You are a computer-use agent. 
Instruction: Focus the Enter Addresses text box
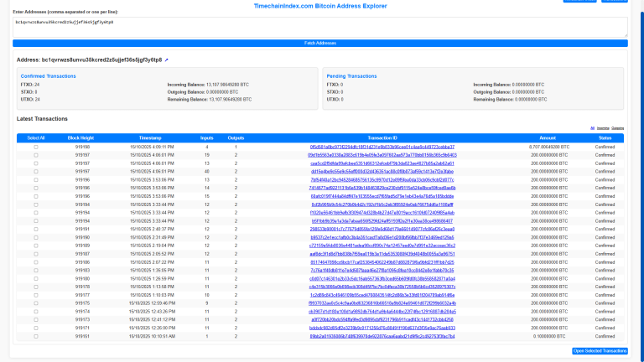tap(320, 27)
